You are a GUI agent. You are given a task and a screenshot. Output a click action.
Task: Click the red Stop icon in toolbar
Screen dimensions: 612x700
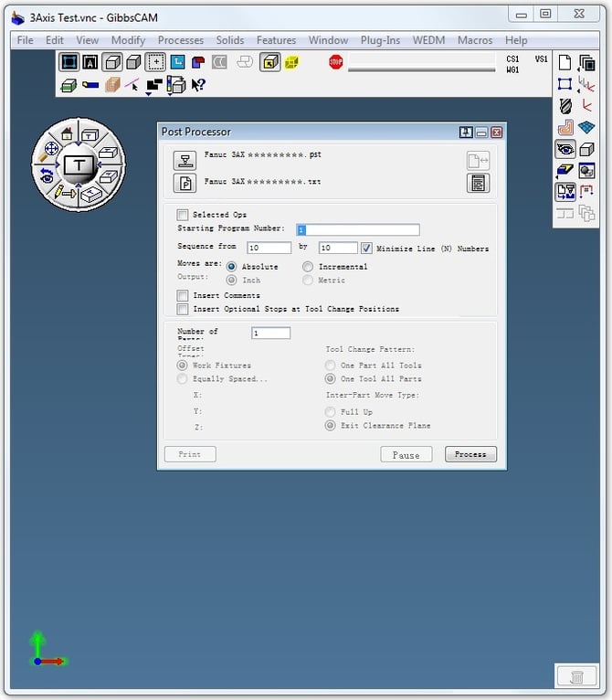tap(335, 61)
